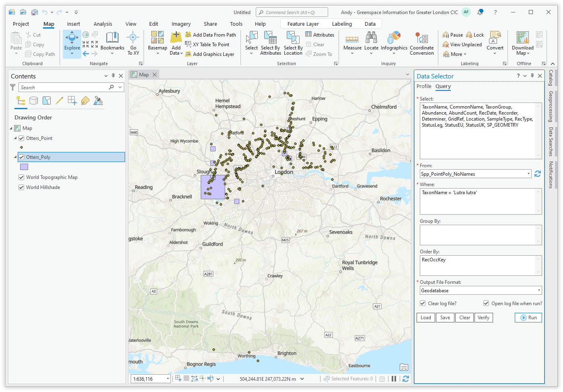This screenshot has height=392, width=563.
Task: Click the Add Data icon
Action: coord(176,37)
